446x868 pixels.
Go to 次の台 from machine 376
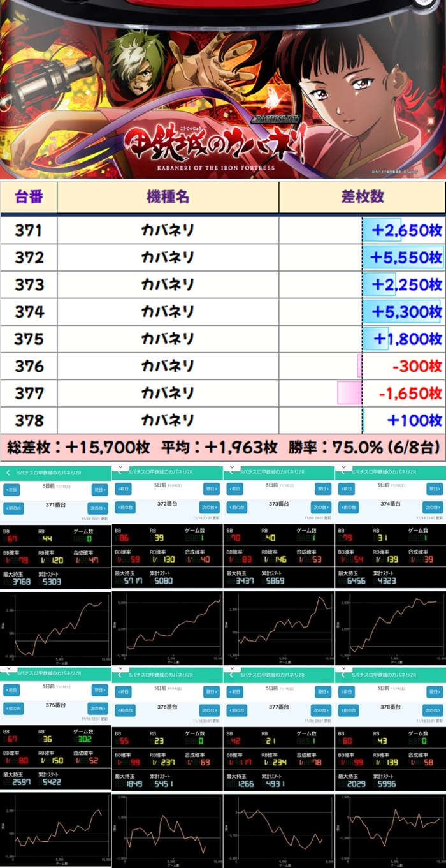pyautogui.click(x=208, y=710)
